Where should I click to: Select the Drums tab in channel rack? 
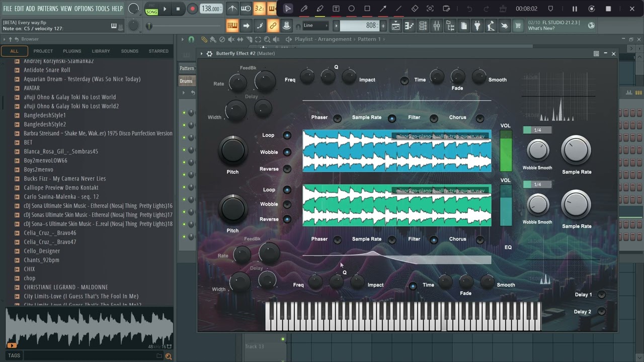pos(186,81)
